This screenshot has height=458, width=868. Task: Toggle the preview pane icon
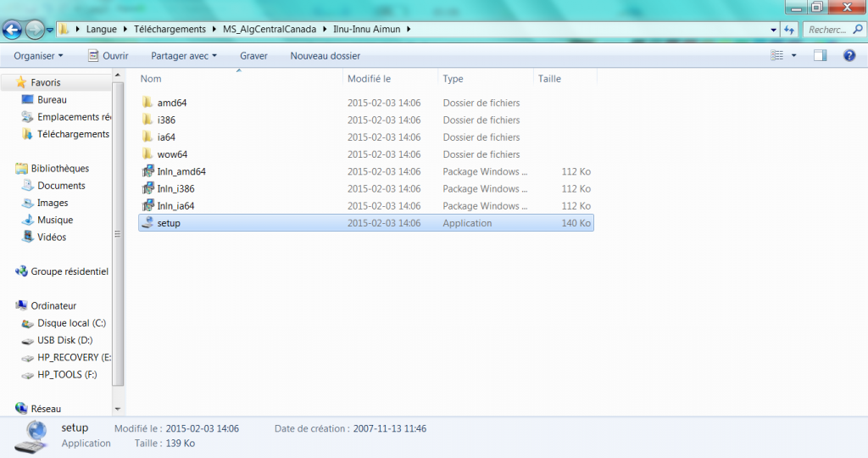coord(820,56)
